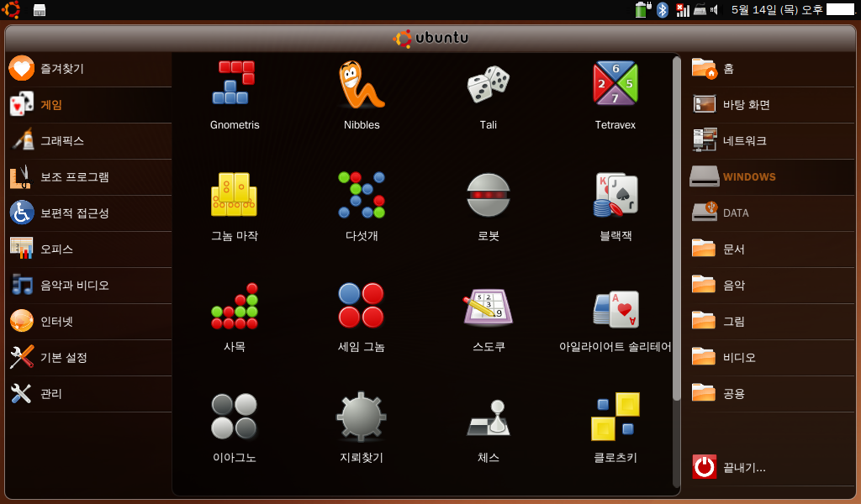861x504 pixels.
Task: Click the keyboard input method icon
Action: tap(700, 9)
